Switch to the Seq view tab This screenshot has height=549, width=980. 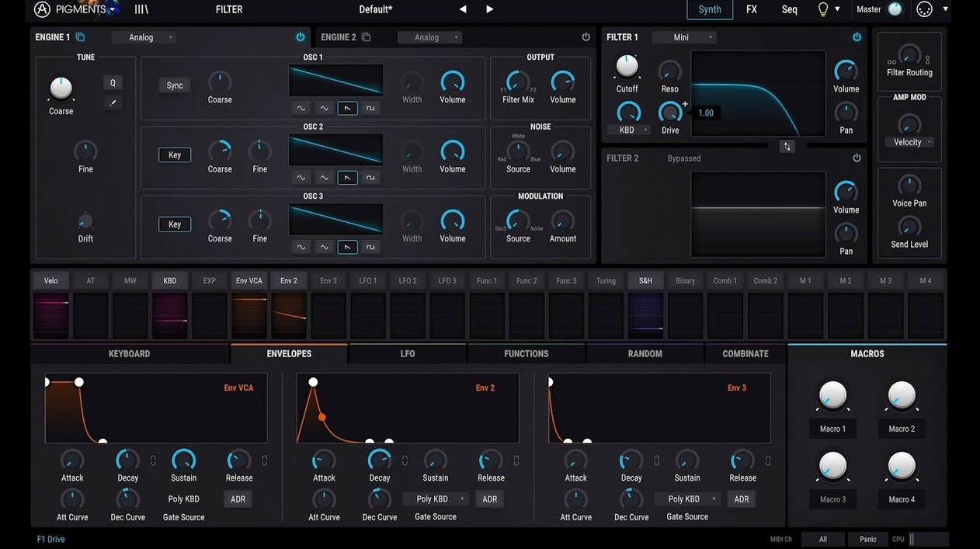[789, 9]
